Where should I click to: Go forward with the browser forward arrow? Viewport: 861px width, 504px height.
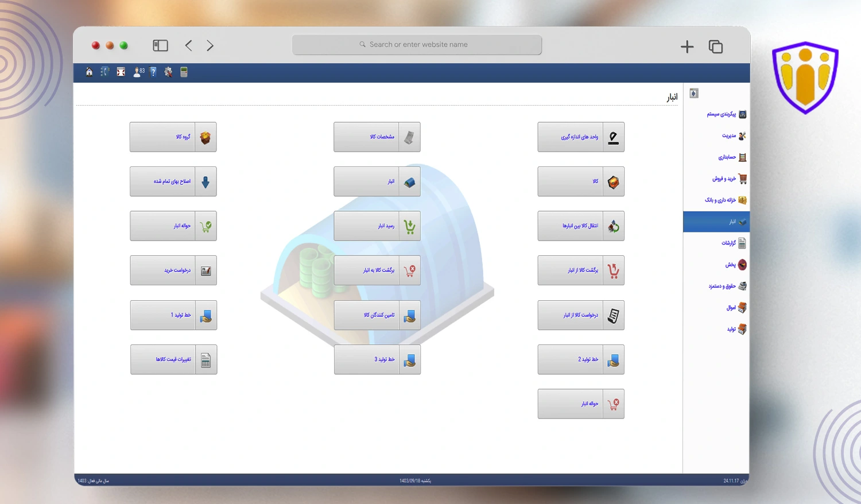coord(210,45)
